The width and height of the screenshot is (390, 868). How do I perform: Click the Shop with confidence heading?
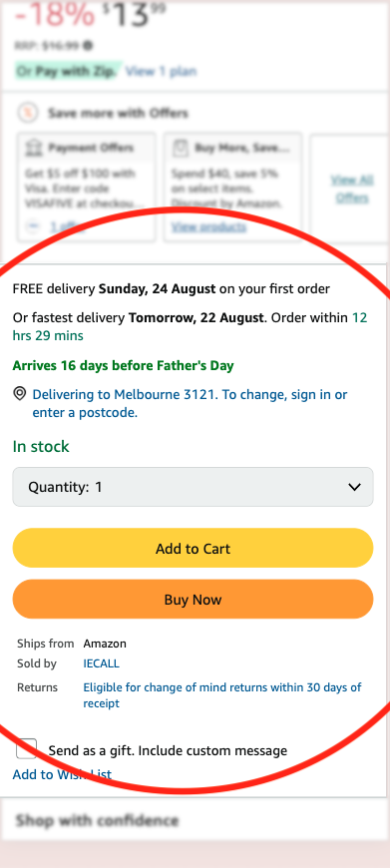[97, 820]
